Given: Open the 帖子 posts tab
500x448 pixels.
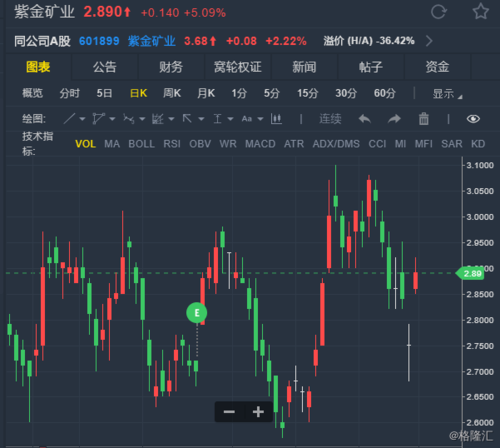Looking at the screenshot, I should coord(370,67).
